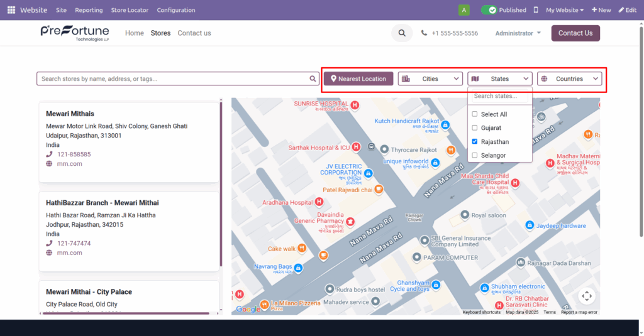Image resolution: width=644 pixels, height=336 pixels.
Task: Call 121-747474 HathiBazzar Branch
Action: point(74,243)
